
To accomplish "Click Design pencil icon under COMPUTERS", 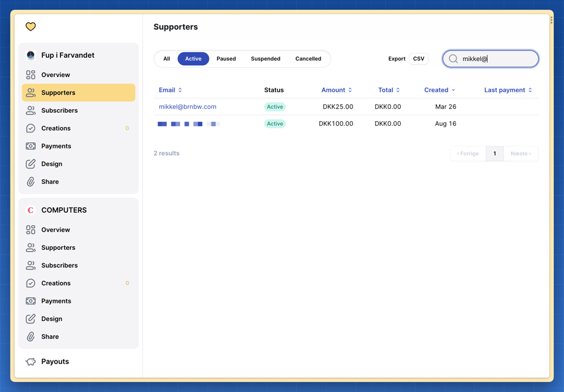I will (31, 319).
